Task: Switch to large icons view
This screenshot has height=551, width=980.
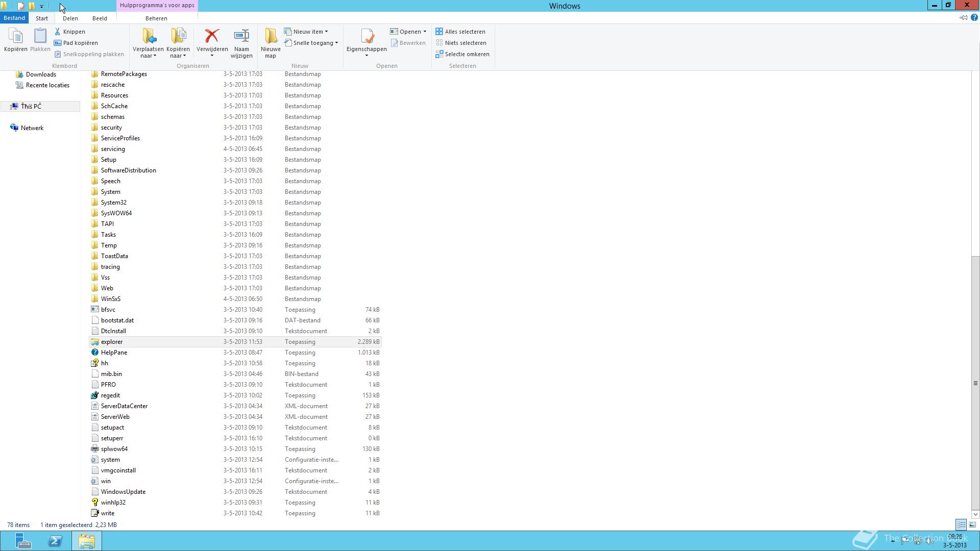Action: coord(972,524)
